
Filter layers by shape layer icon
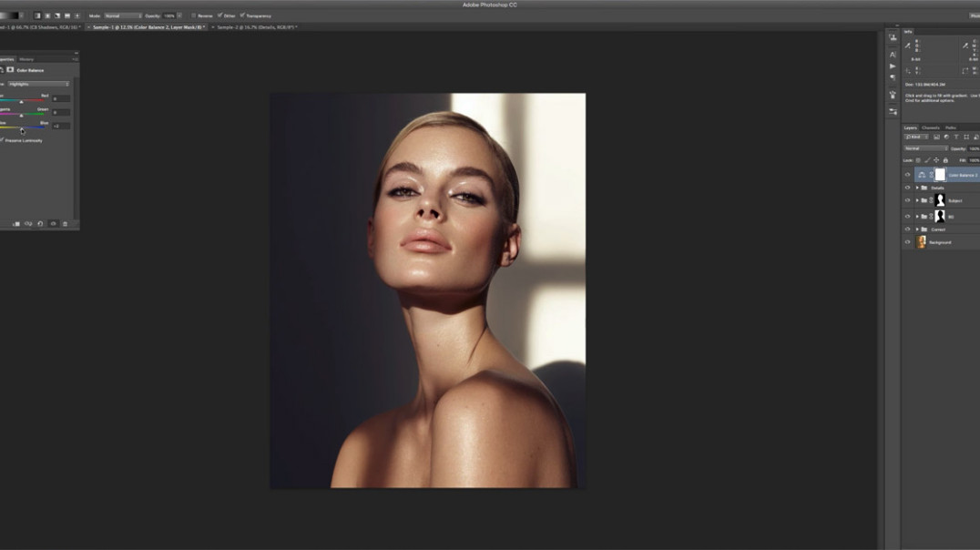966,137
